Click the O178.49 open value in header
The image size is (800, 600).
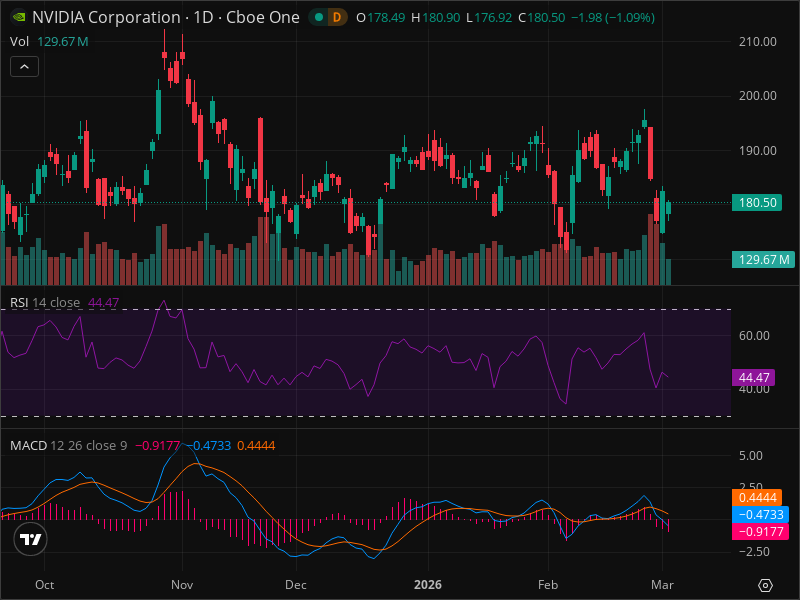point(381,18)
